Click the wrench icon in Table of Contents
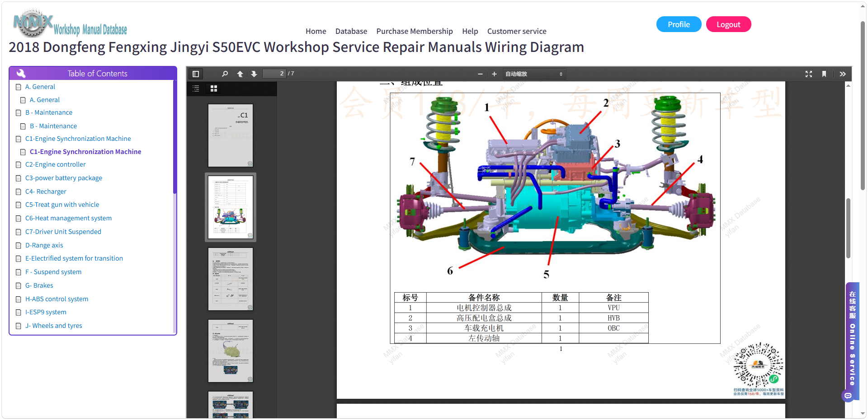The height and width of the screenshot is (420, 868). [21, 73]
